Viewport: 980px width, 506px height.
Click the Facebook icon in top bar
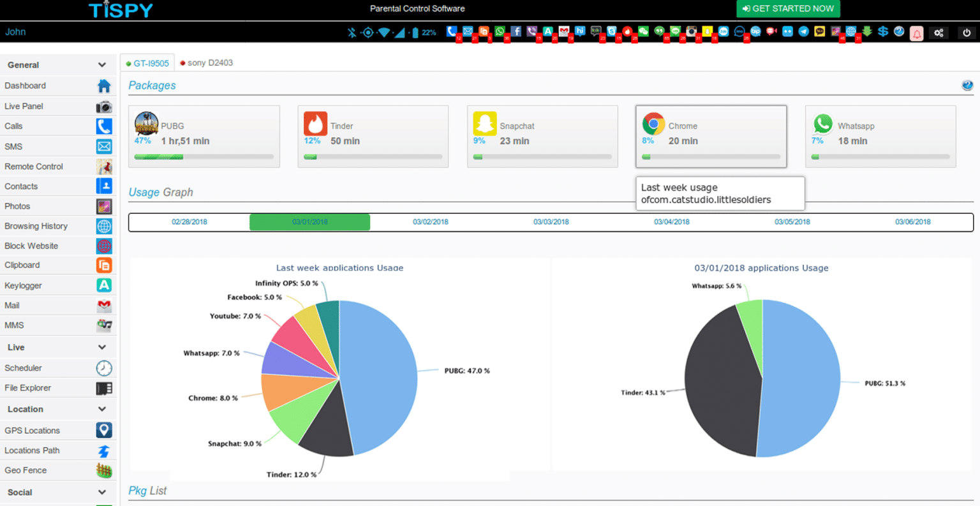point(516,32)
